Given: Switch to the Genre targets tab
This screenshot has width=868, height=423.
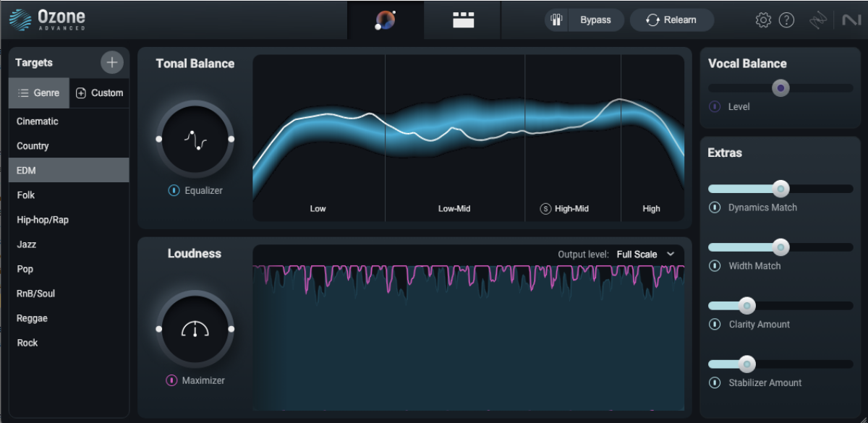Looking at the screenshot, I should [39, 93].
